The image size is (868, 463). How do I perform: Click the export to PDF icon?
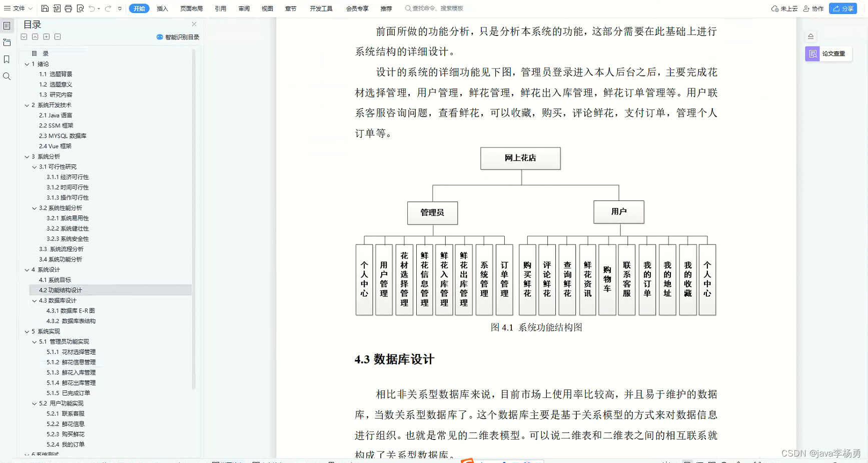pyautogui.click(x=57, y=8)
